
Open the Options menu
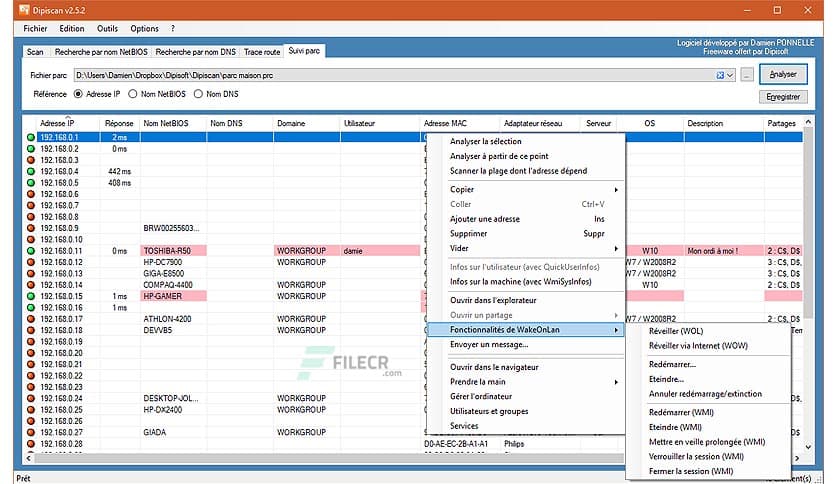tap(144, 29)
